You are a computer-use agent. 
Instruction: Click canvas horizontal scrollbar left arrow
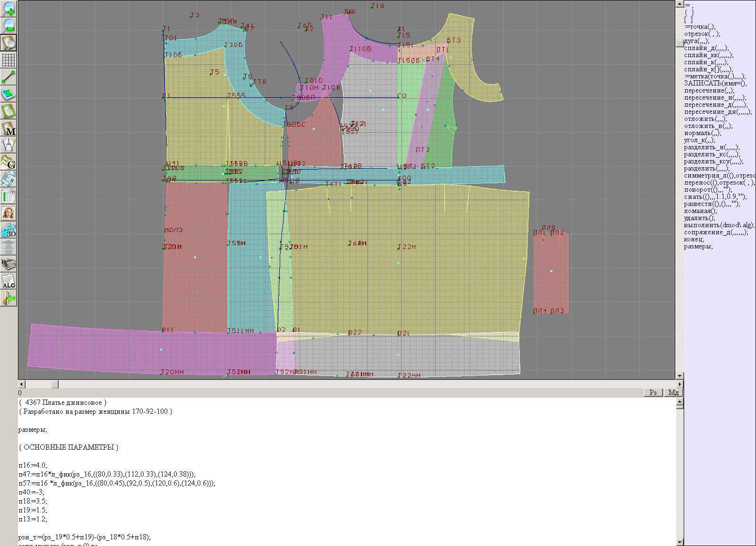coord(21,384)
